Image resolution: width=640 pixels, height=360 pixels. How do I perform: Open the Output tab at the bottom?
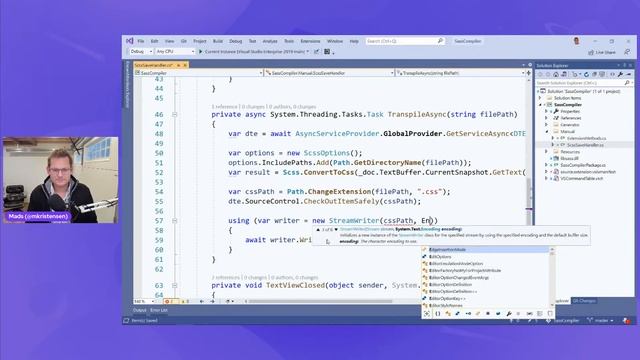point(140,310)
